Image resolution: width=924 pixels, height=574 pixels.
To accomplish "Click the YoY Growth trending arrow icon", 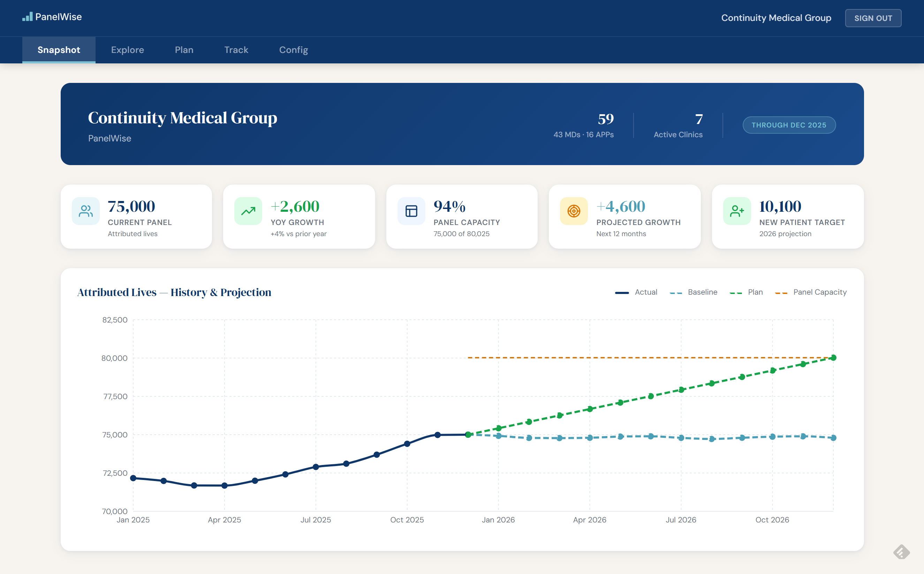I will [248, 211].
